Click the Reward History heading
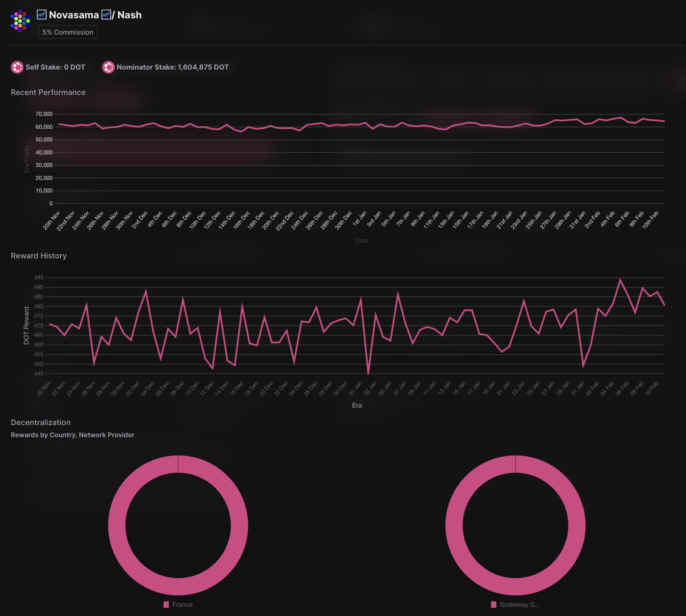 click(x=39, y=256)
